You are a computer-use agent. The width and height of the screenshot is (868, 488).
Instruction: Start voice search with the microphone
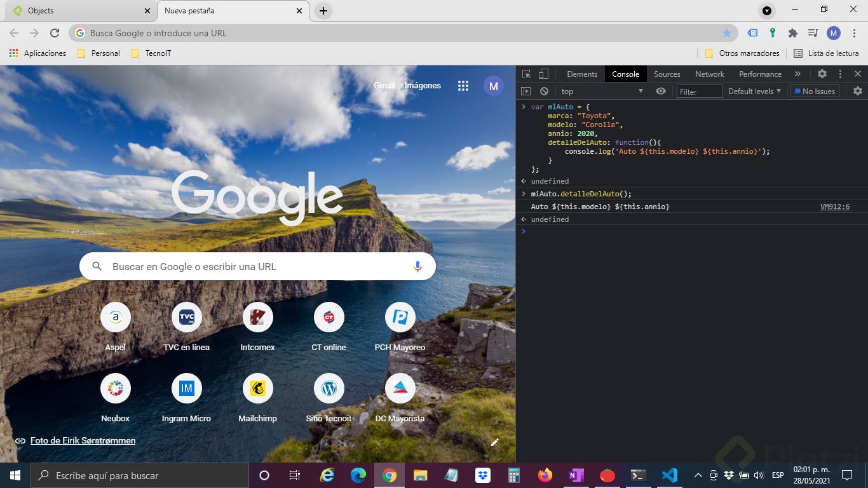417,266
